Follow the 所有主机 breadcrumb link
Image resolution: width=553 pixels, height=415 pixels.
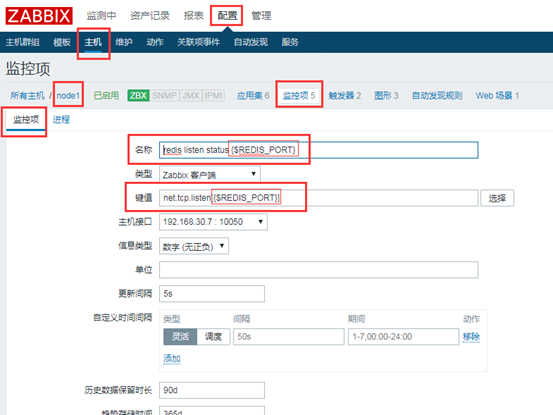pos(27,96)
